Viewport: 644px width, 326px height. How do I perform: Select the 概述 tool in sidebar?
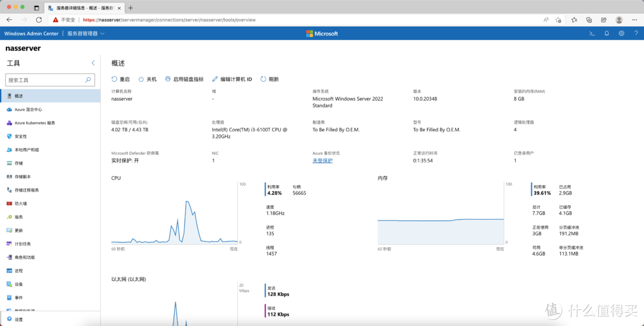(50, 96)
